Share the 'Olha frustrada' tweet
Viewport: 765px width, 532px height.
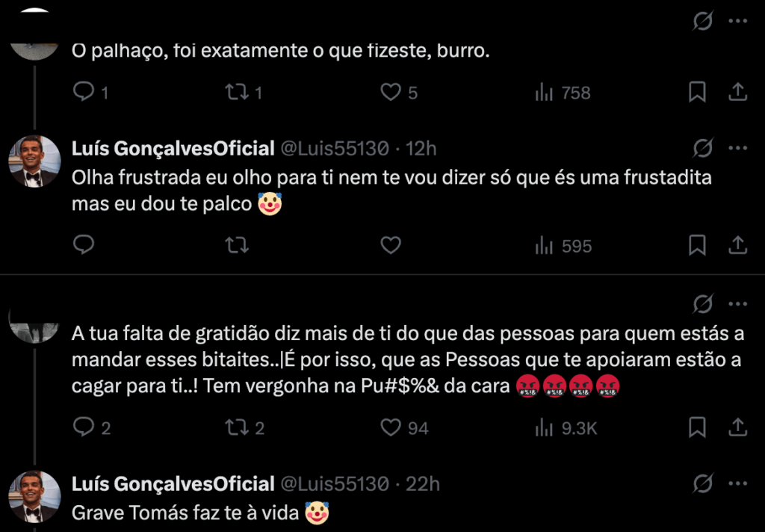point(737,245)
